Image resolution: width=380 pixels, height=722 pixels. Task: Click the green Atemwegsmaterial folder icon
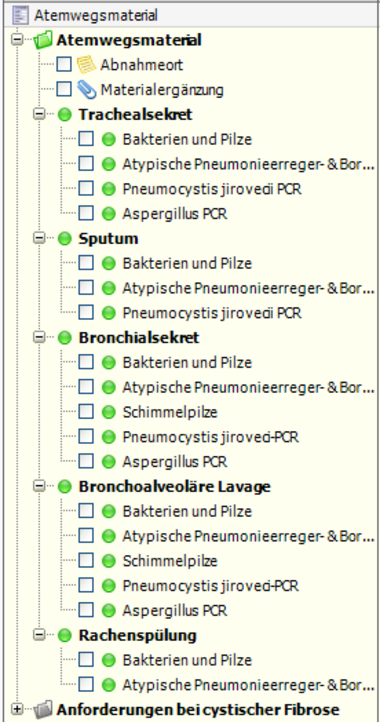coord(43,40)
